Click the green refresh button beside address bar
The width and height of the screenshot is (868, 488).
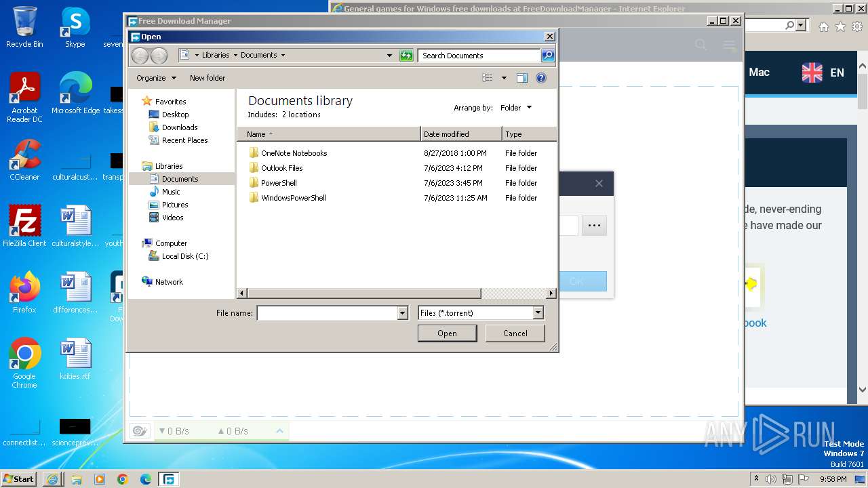pos(406,56)
